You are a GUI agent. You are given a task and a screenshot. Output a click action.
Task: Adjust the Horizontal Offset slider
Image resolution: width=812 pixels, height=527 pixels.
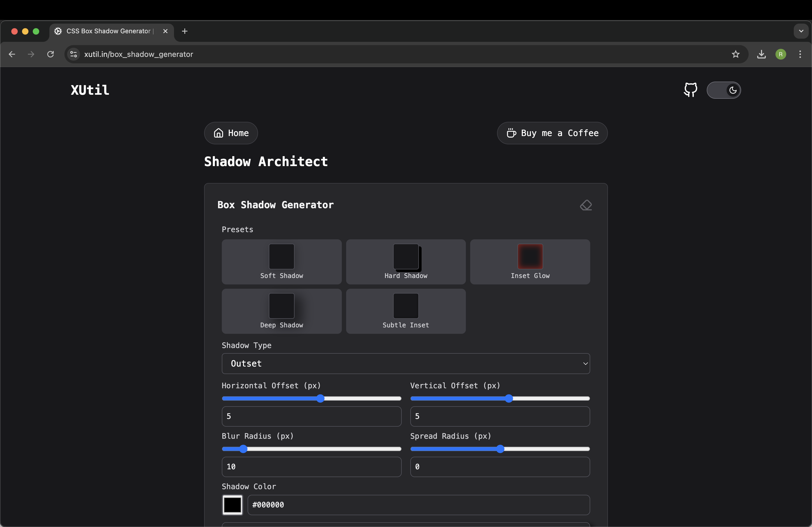pyautogui.click(x=311, y=398)
